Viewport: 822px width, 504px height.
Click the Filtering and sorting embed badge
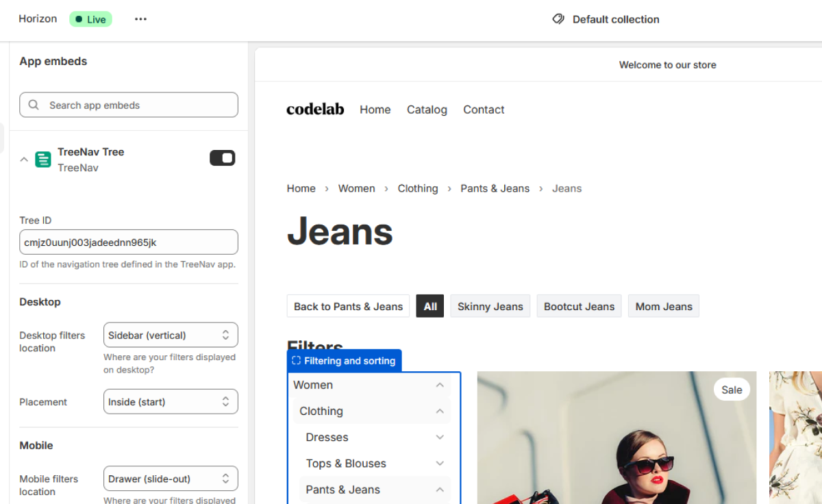345,360
